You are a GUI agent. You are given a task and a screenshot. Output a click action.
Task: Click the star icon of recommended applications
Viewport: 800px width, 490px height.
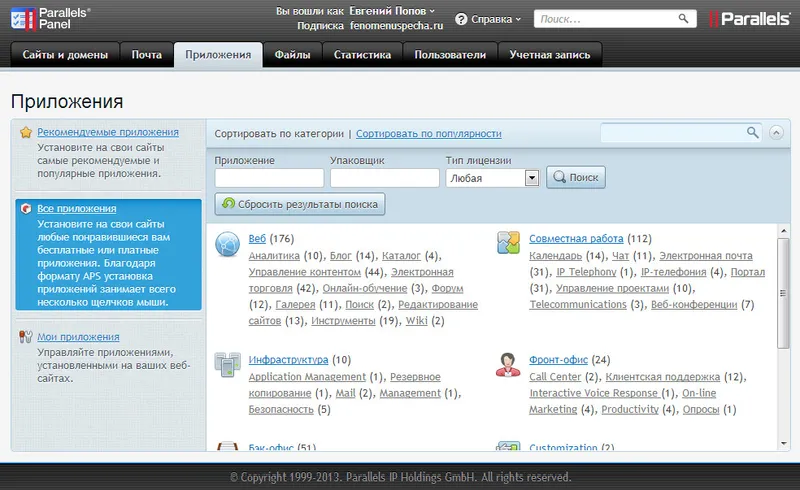click(x=26, y=132)
